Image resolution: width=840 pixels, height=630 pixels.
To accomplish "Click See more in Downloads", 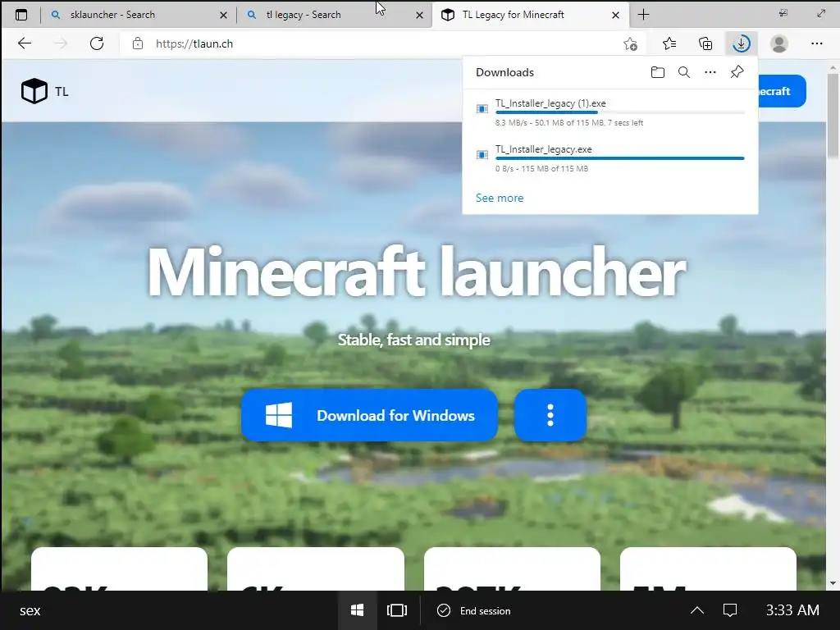I will pyautogui.click(x=500, y=198).
